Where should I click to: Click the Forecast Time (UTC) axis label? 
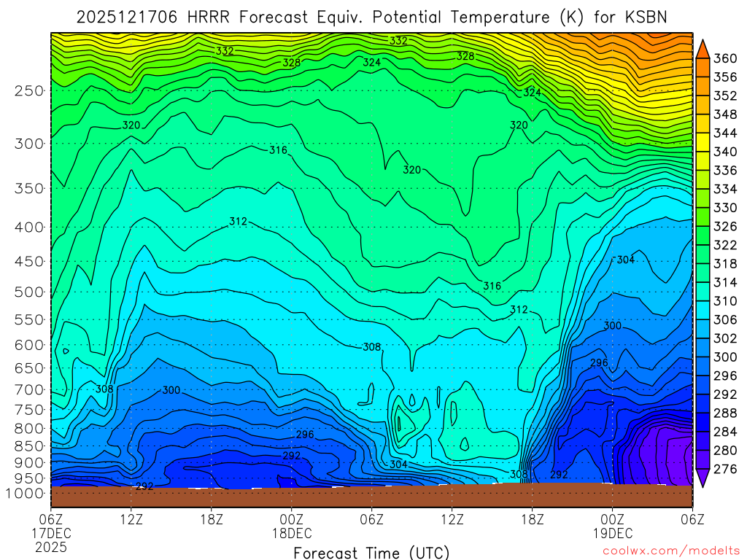[371, 553]
